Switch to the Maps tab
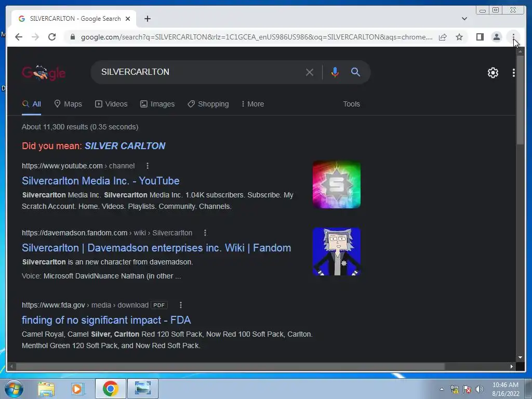The height and width of the screenshot is (399, 532). [68, 104]
